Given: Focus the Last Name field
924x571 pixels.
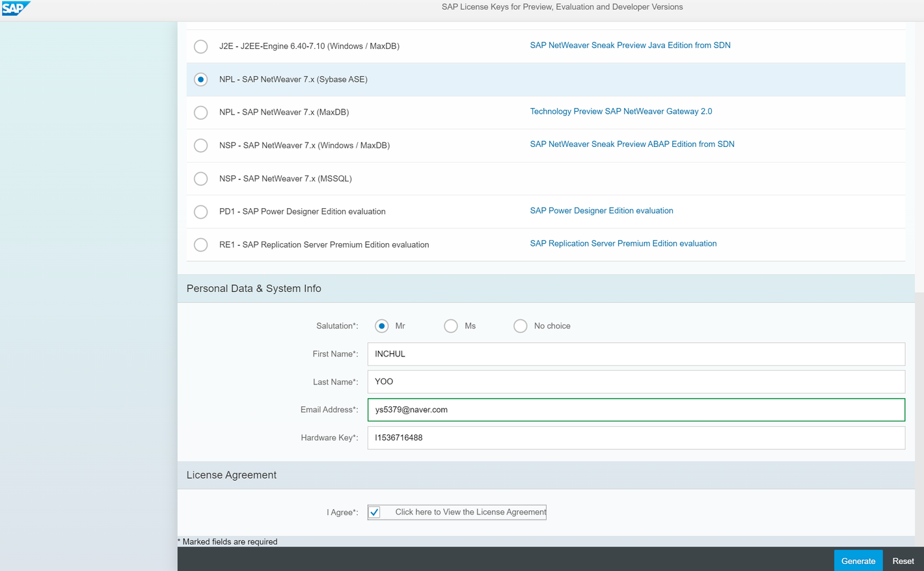Looking at the screenshot, I should [x=636, y=382].
